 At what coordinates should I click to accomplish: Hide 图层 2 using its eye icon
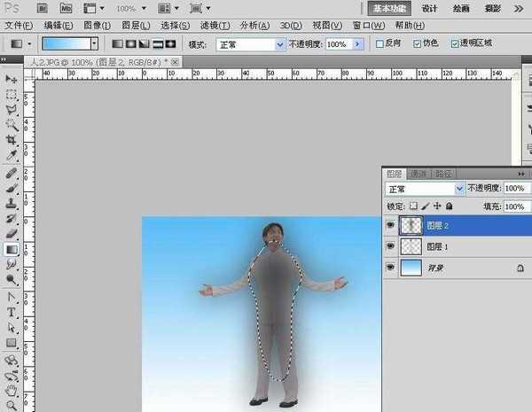(391, 226)
